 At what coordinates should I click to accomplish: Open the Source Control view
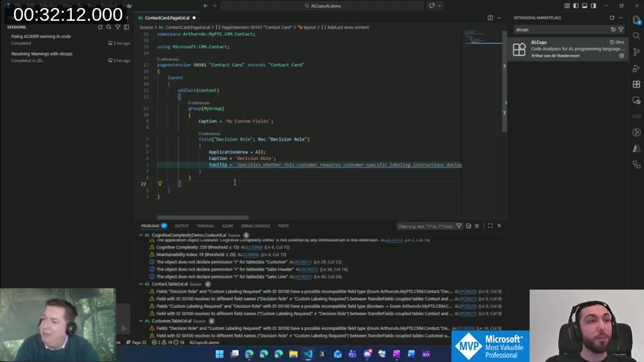[x=637, y=52]
